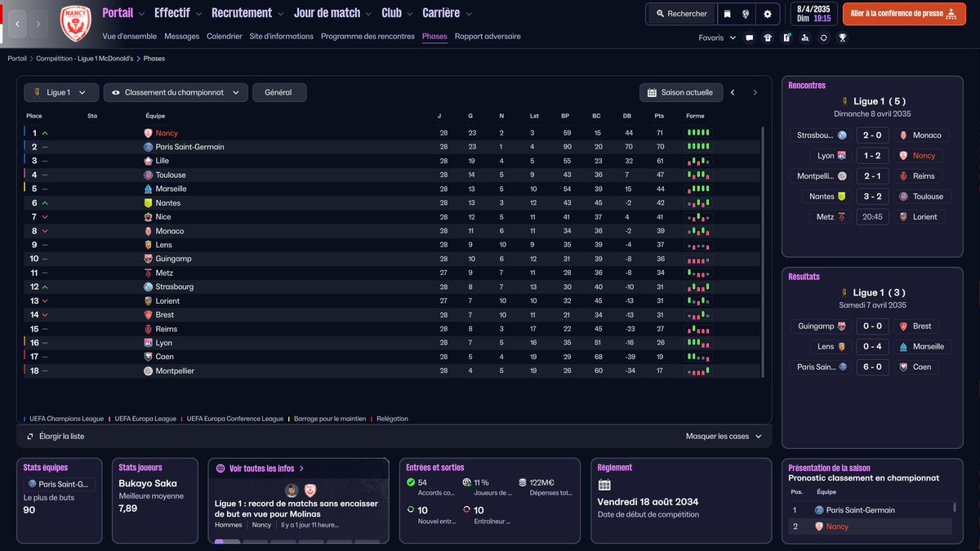Click the Lille crest in standings
980x551 pixels.
tap(148, 161)
